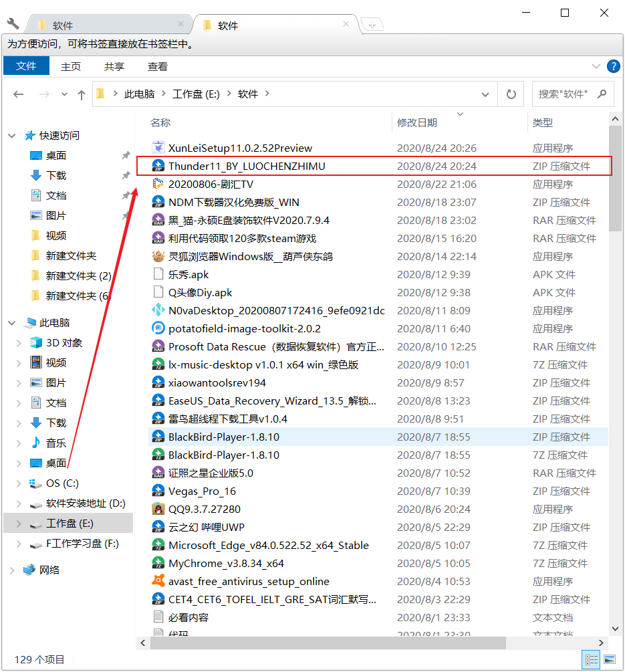Collapse the 快速访问 tree section

(12, 136)
